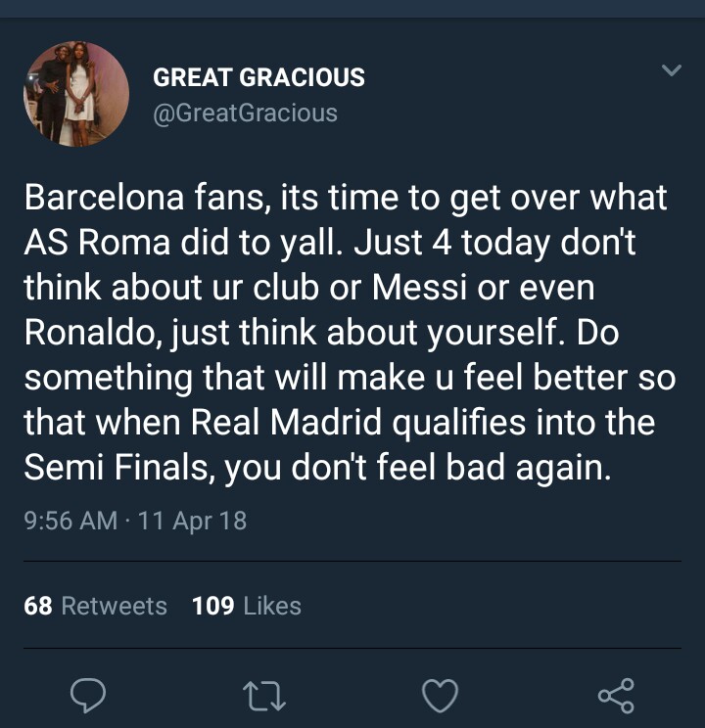Select 'AS Roma' in the tweet text
Viewport: 705px width, 728px height.
point(97,243)
